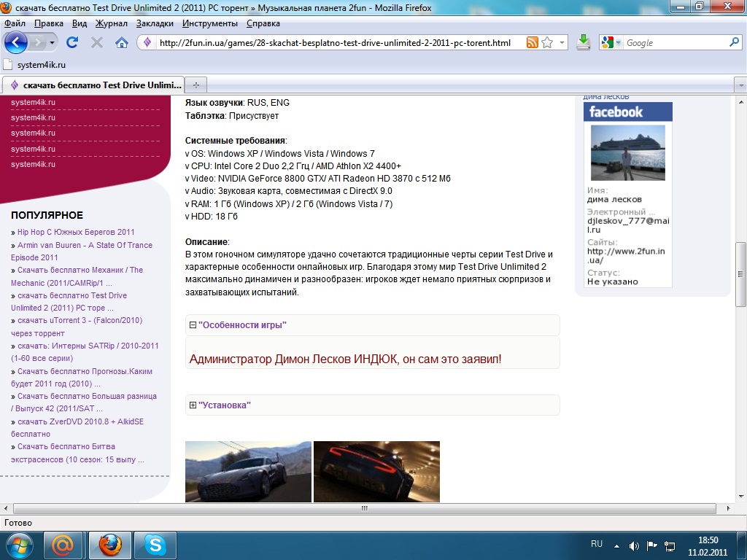Open the first game screenshot with silver car
747x560 pixels.
point(248,472)
